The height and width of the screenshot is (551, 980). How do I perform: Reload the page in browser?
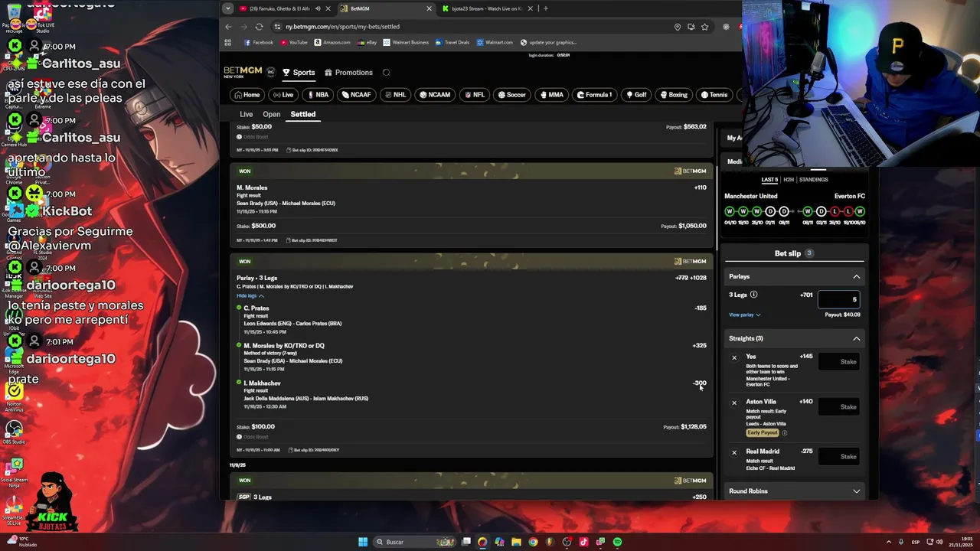point(259,27)
